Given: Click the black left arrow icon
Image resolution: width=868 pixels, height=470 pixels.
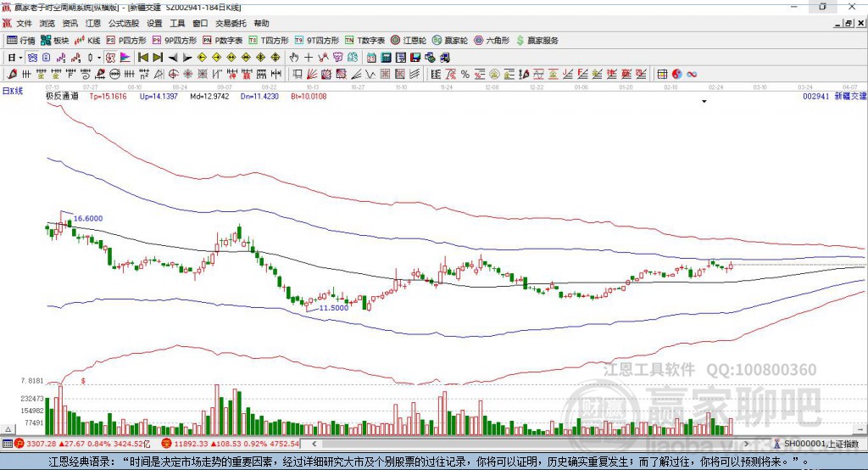Looking at the screenshot, I should coord(173,58).
